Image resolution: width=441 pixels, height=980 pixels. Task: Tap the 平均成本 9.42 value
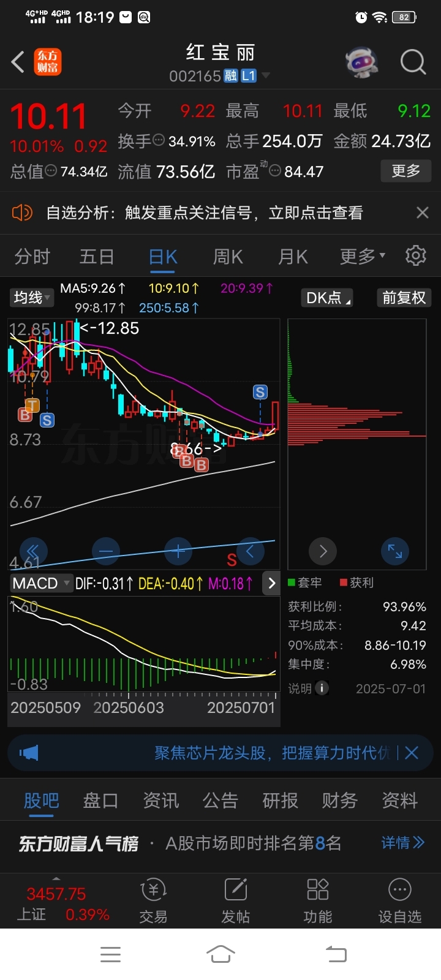pyautogui.click(x=413, y=625)
